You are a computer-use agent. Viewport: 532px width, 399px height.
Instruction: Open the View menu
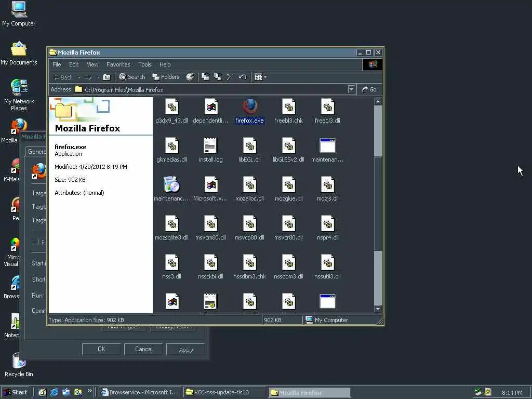pos(92,64)
